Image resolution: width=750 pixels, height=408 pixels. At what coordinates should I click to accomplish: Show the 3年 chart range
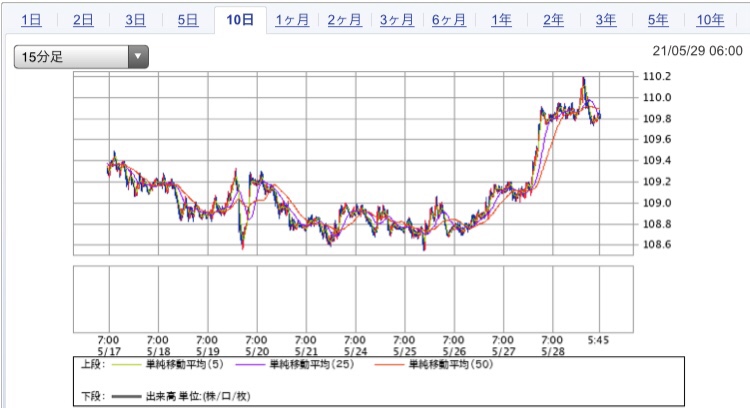click(x=606, y=20)
